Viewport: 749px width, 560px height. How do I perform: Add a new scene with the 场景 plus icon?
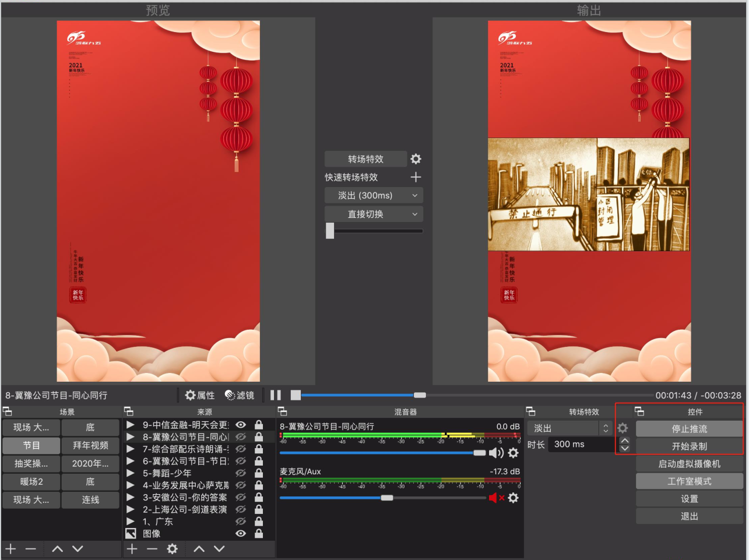pyautogui.click(x=10, y=549)
